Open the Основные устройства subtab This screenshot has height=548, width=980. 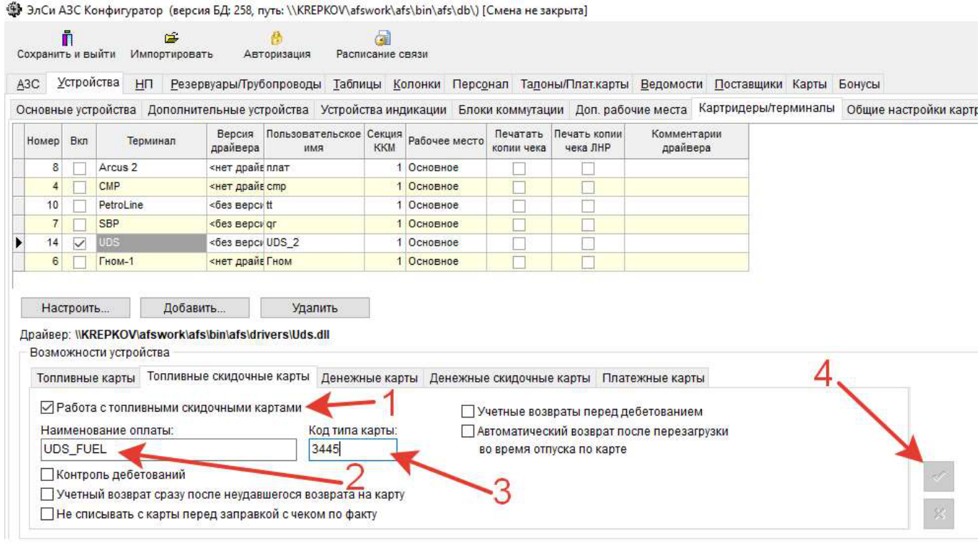pos(76,110)
